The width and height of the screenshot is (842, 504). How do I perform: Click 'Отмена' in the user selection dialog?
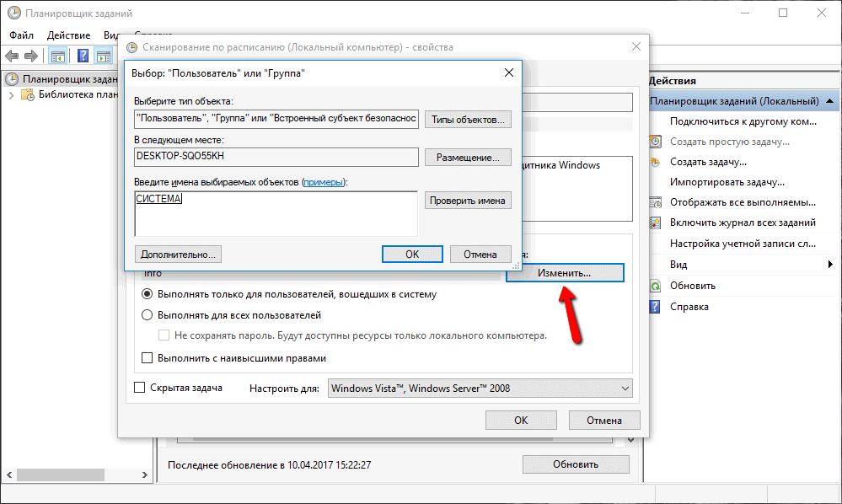tap(480, 255)
